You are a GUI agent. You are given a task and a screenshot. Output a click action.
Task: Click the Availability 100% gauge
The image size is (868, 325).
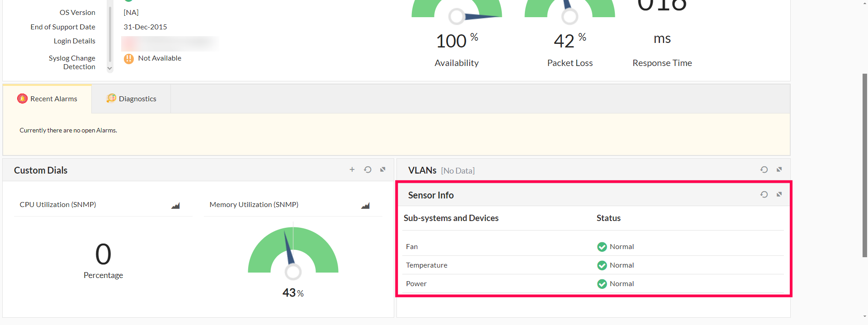click(x=457, y=11)
